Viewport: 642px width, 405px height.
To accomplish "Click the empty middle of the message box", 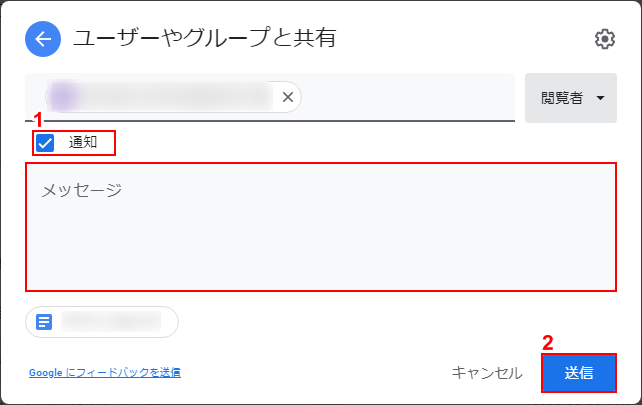I will pos(320,240).
